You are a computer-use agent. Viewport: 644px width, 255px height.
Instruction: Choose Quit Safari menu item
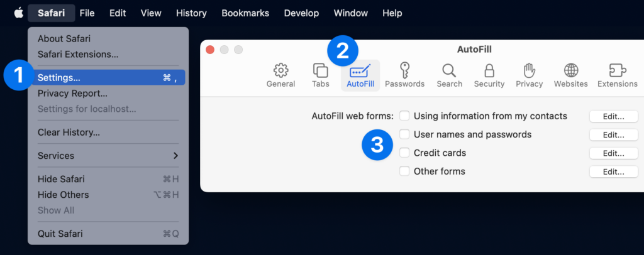pos(108,234)
